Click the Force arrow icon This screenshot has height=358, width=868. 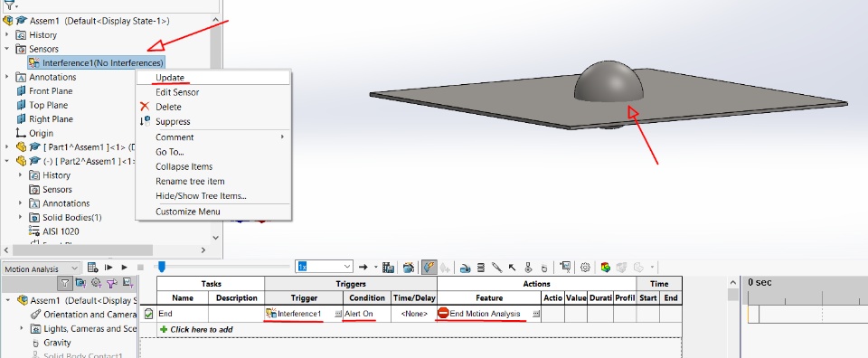(x=512, y=268)
